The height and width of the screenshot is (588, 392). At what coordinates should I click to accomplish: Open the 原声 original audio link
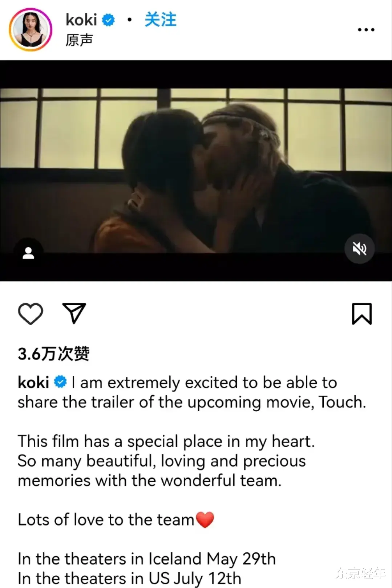[x=79, y=40]
